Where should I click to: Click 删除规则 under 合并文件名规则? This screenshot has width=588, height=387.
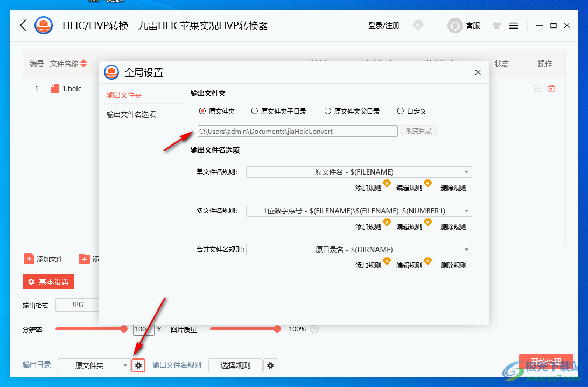pyautogui.click(x=453, y=265)
